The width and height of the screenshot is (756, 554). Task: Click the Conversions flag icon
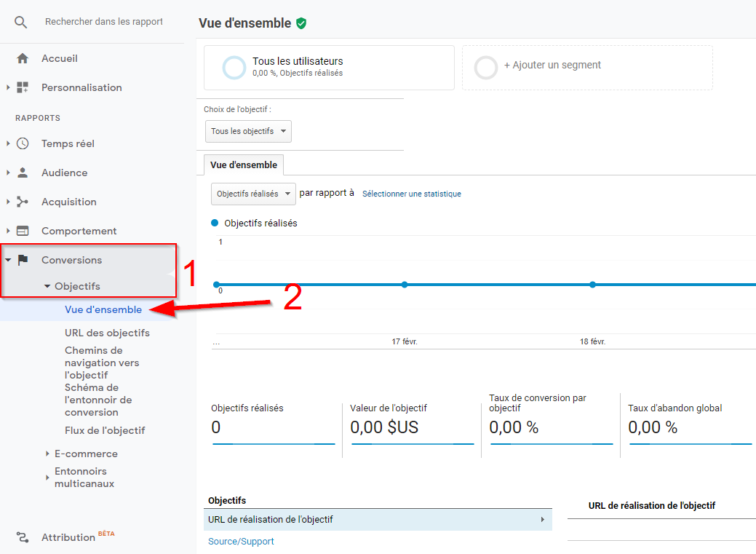23,260
